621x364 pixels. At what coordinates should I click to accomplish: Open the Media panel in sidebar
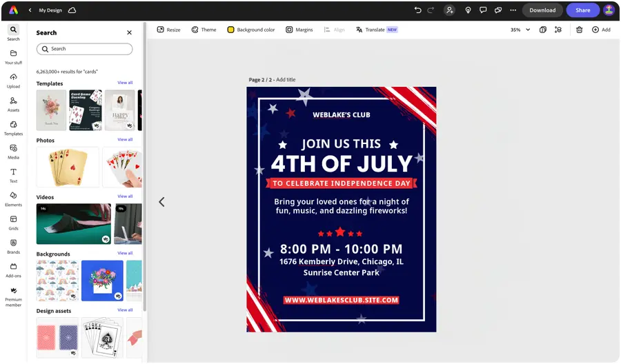(14, 152)
